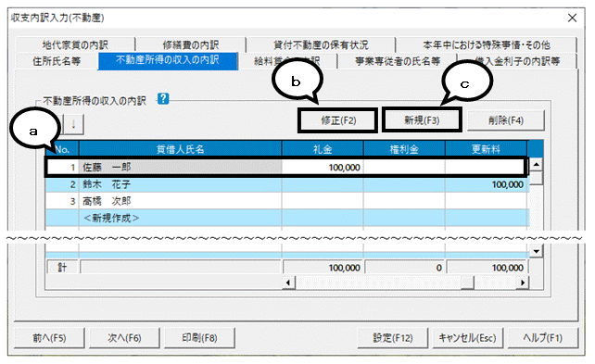
Task: Click the horizontal scrollbar thumb
Action: point(467,282)
